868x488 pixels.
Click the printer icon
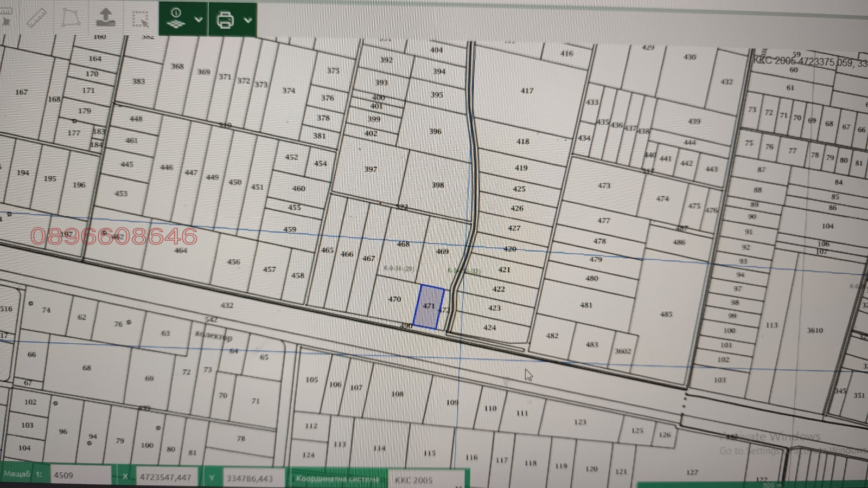[x=225, y=20]
